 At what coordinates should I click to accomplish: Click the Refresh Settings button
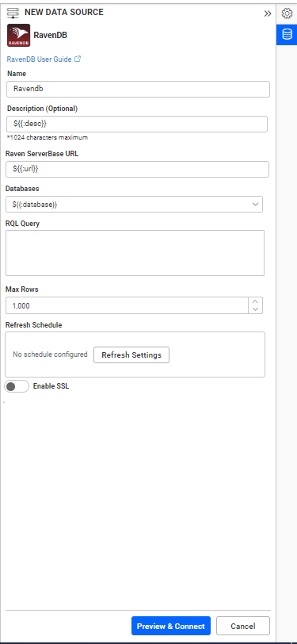point(131,355)
